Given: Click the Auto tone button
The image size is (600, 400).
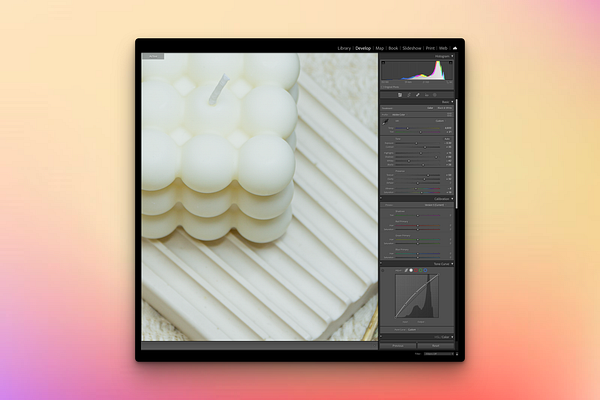Looking at the screenshot, I should [447, 139].
